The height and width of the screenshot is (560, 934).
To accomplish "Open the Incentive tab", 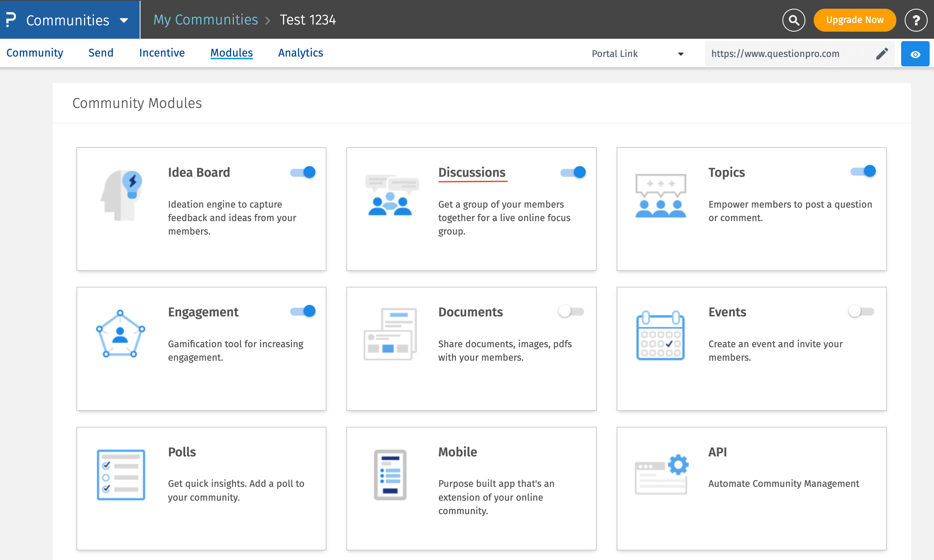I will tap(162, 53).
